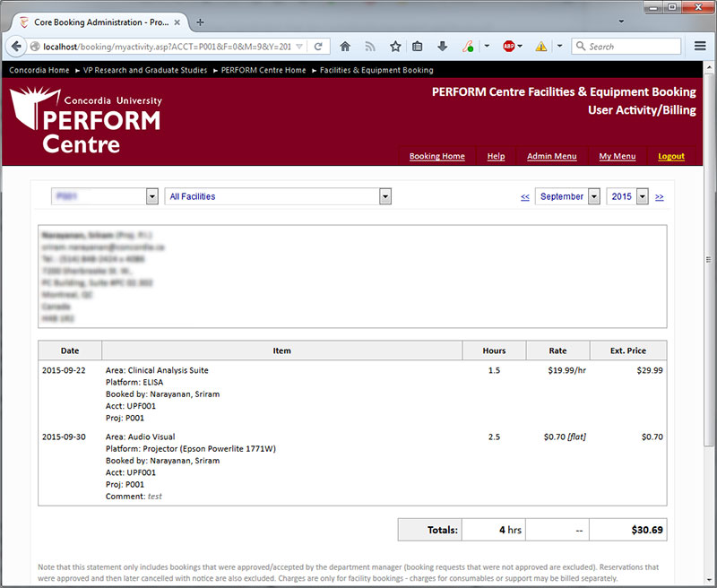Open the downloads arrow icon
The image size is (717, 588).
tap(443, 47)
